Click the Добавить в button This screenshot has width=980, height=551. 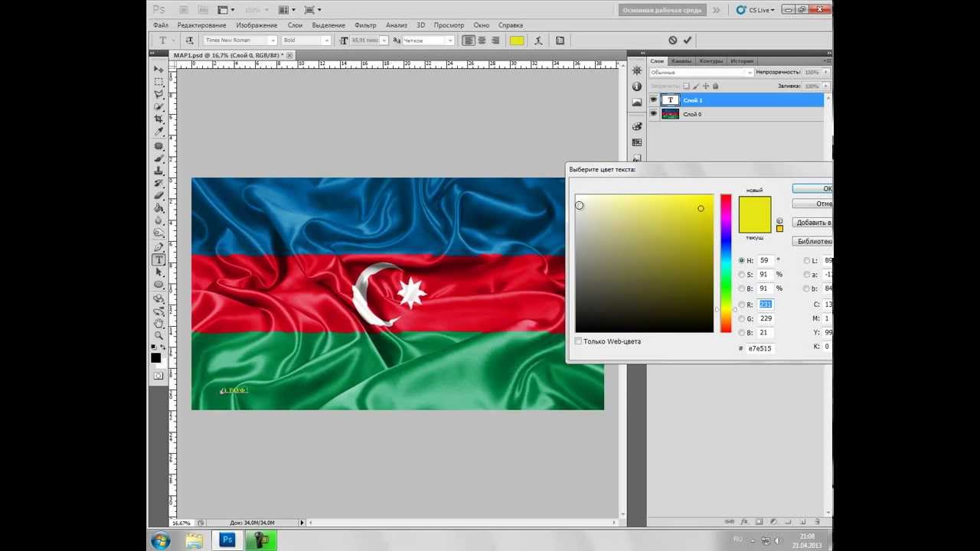(812, 223)
